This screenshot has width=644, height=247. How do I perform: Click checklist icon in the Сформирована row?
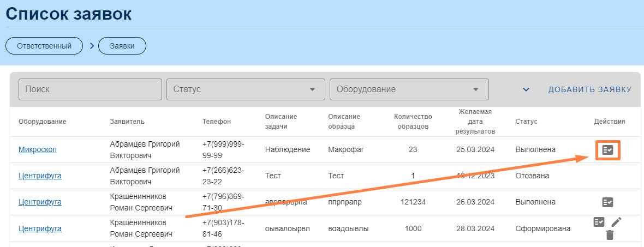pos(599,222)
